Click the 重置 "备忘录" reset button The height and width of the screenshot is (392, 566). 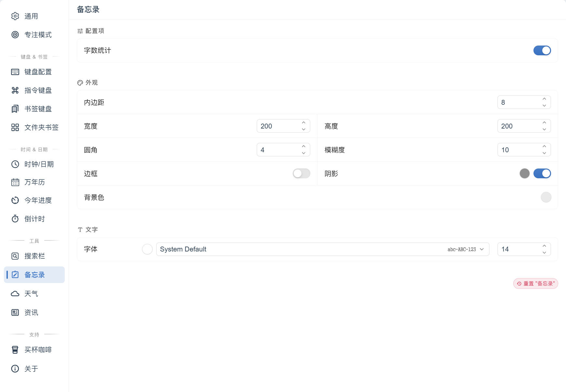tap(536, 284)
